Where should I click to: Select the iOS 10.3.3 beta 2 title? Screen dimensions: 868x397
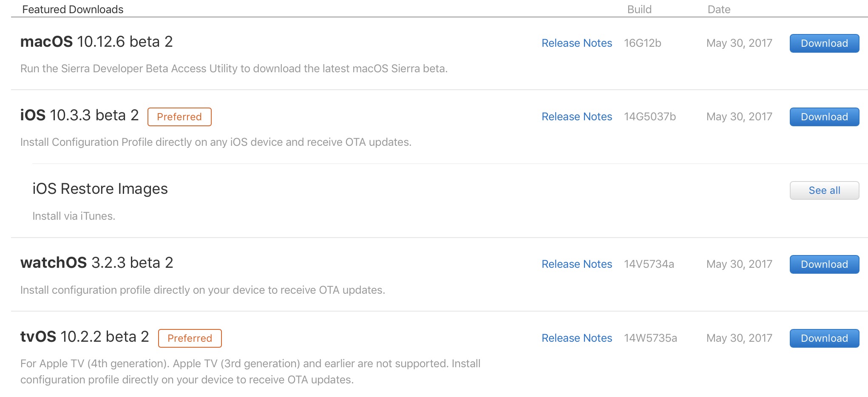click(79, 115)
